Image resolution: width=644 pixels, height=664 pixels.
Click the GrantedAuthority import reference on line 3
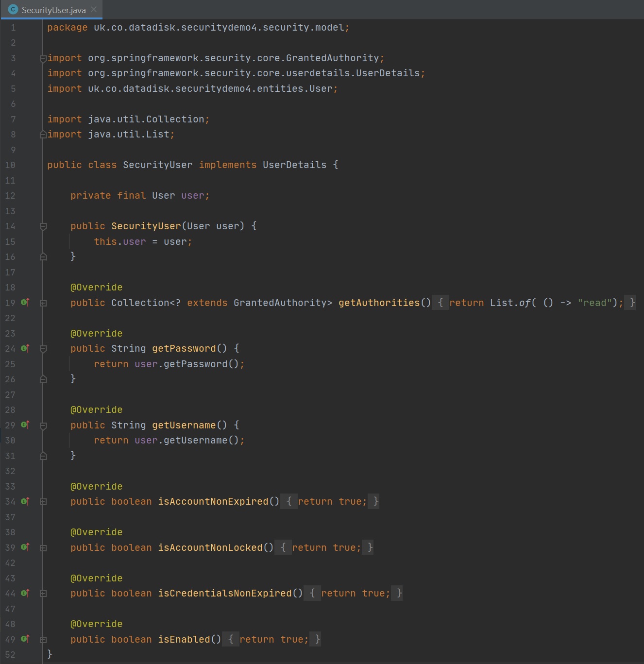click(x=332, y=58)
